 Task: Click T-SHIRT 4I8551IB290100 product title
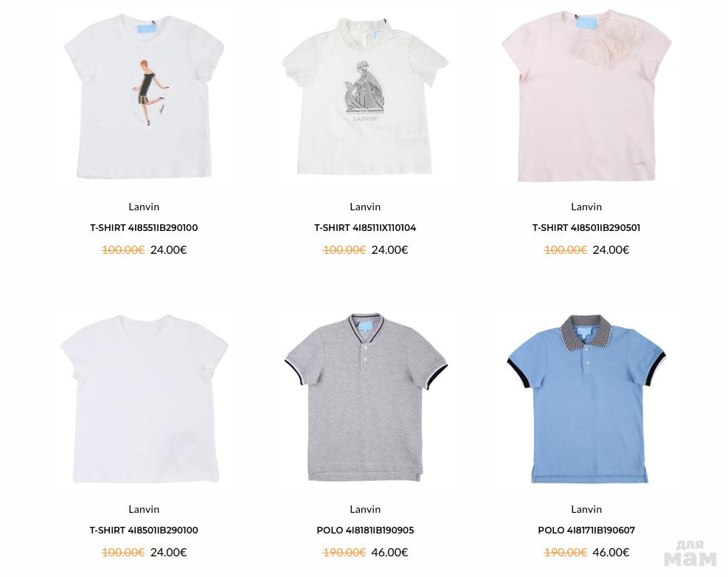(144, 228)
